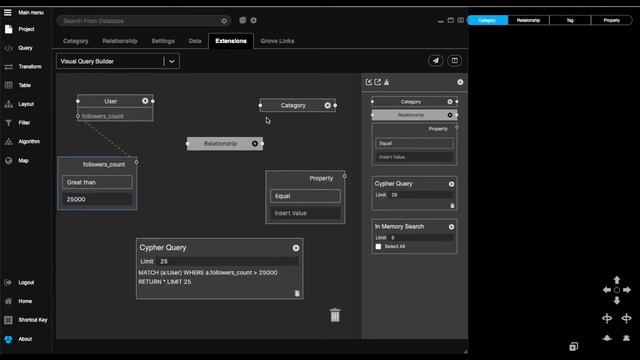Switch to the Data tab
The height and width of the screenshot is (360, 640).
[195, 41]
